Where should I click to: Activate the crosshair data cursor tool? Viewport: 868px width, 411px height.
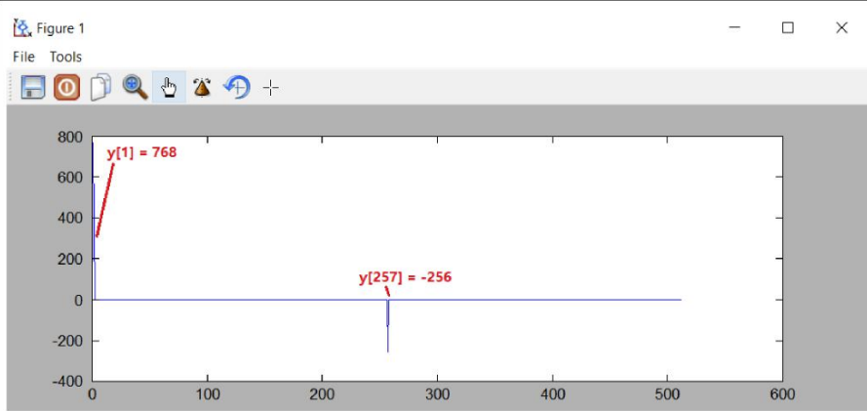pyautogui.click(x=270, y=88)
